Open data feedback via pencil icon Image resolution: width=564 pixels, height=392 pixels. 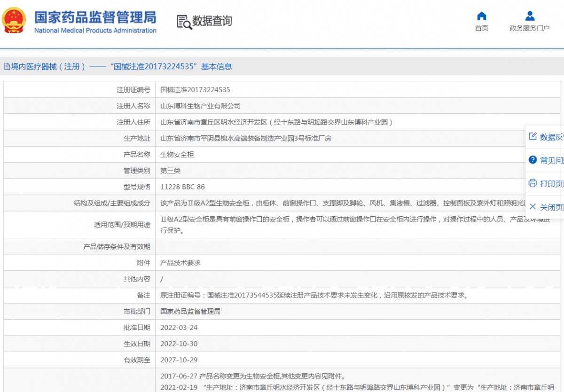tap(533, 136)
